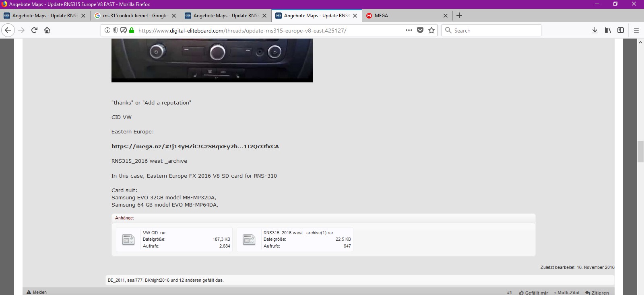The height and width of the screenshot is (295, 644).
Task: Show site information icon in URL bar
Action: click(x=107, y=30)
